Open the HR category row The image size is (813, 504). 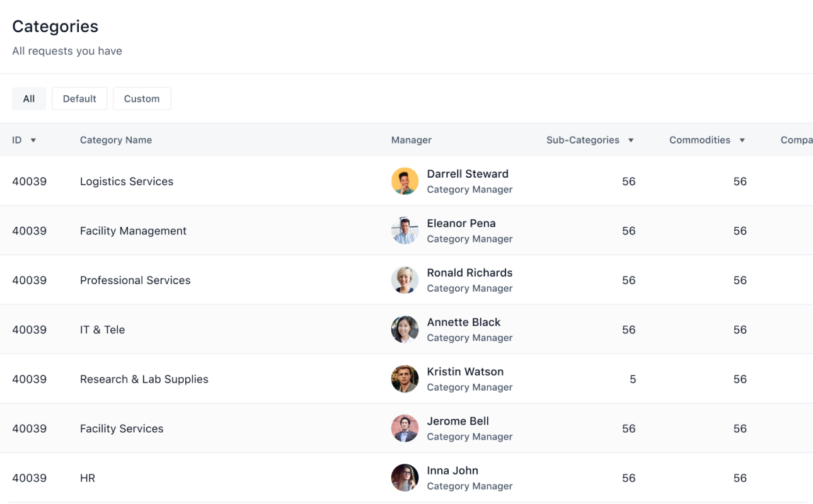pos(407,478)
